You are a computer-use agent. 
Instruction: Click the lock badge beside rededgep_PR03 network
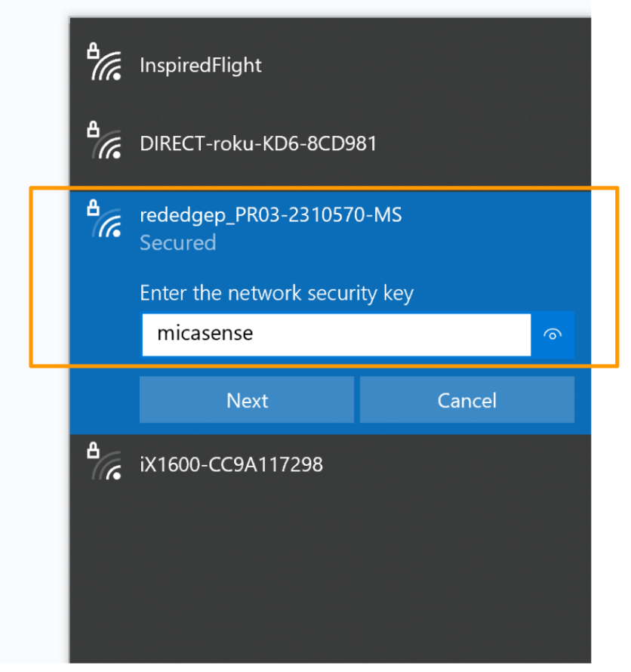[x=93, y=206]
